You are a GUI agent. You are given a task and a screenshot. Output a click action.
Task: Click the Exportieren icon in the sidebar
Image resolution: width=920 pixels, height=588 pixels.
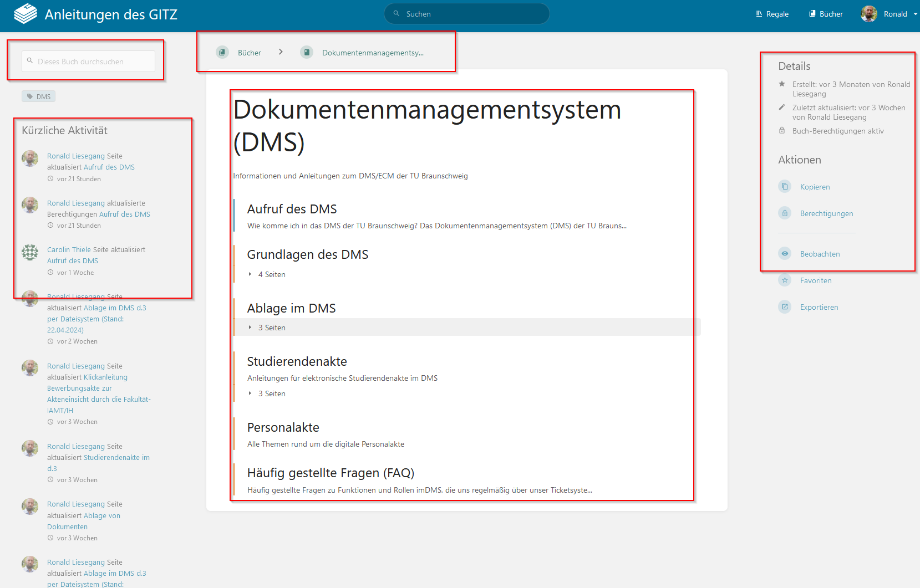click(x=785, y=306)
